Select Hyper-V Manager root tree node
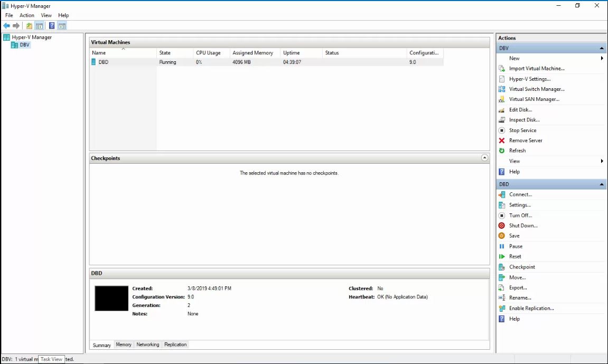The width and height of the screenshot is (608, 364). click(27, 37)
